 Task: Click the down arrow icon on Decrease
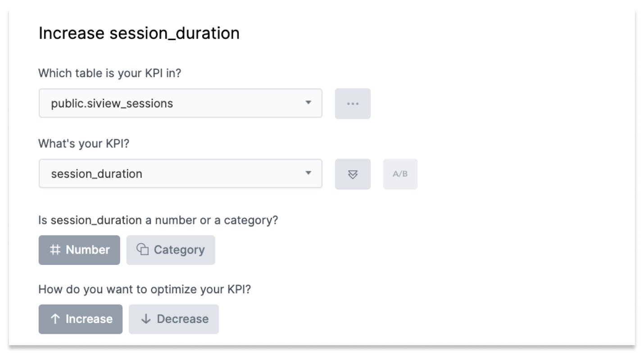point(145,319)
